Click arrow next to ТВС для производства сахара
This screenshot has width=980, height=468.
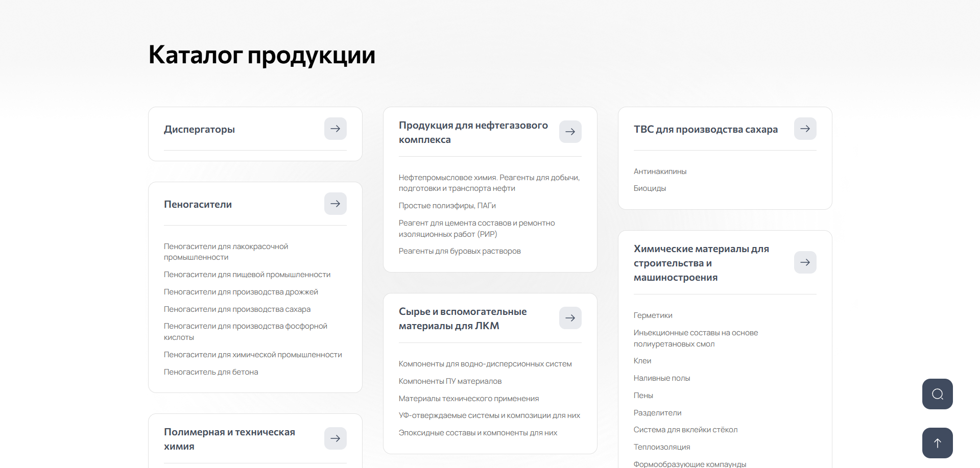(805, 129)
